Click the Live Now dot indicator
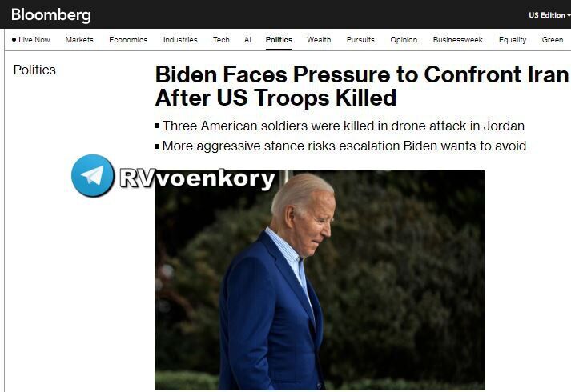 click(x=14, y=40)
